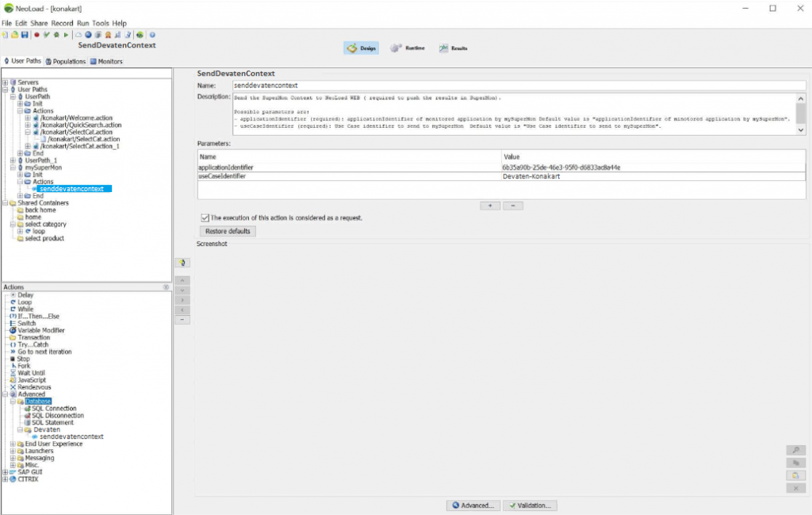812x515 pixels.
Task: Select the Loop action in the Actions list
Action: point(25,302)
